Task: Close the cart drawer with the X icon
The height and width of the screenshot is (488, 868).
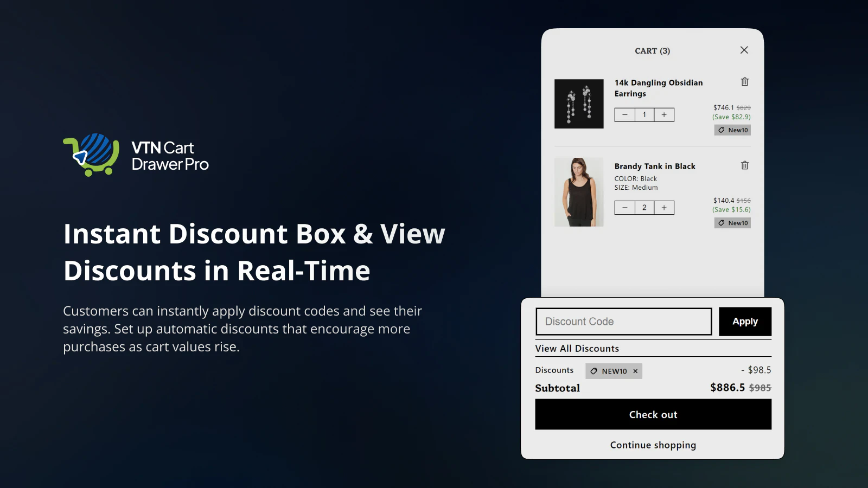Action: point(744,50)
